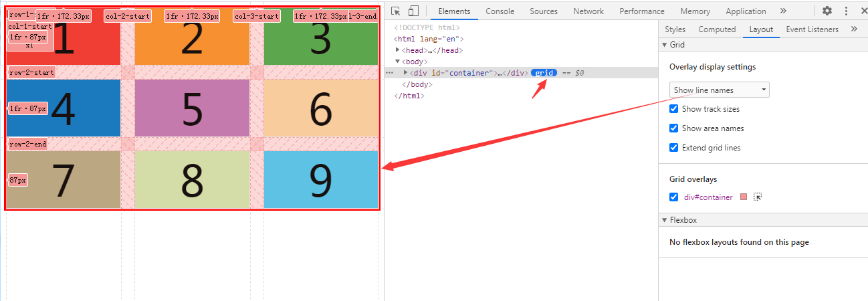Viewport: 868px width, 301px height.
Task: Activate the inspect element picker tool
Action: pos(396,11)
